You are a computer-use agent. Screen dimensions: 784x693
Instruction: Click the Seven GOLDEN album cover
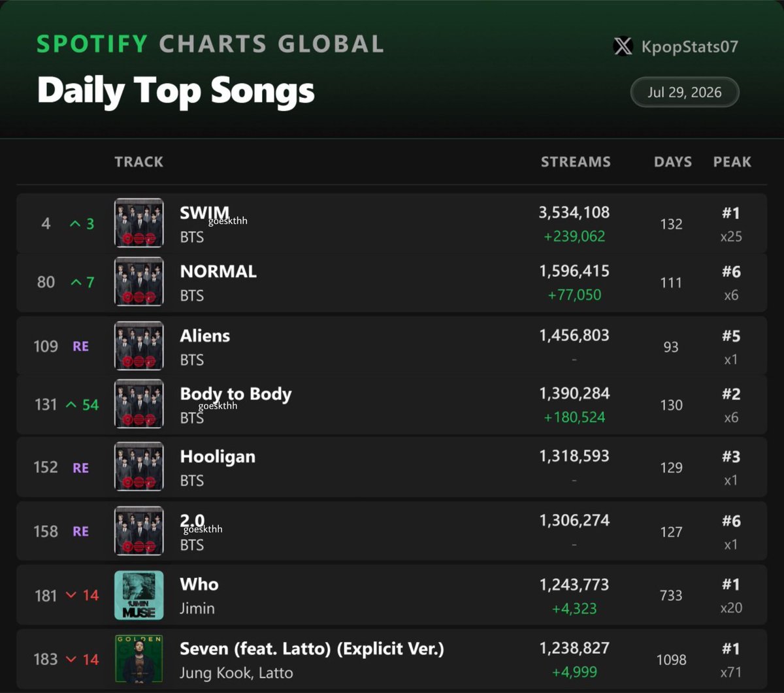coord(139,659)
